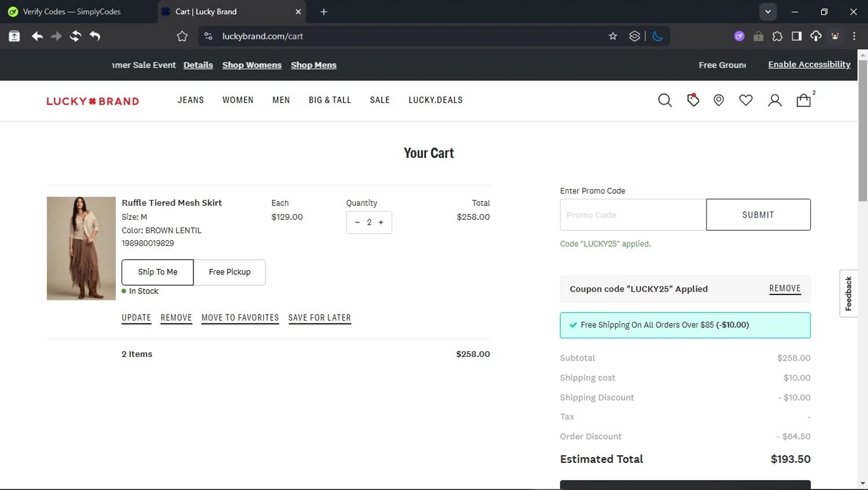
Task: Click the deals tag icon in header
Action: tap(693, 100)
